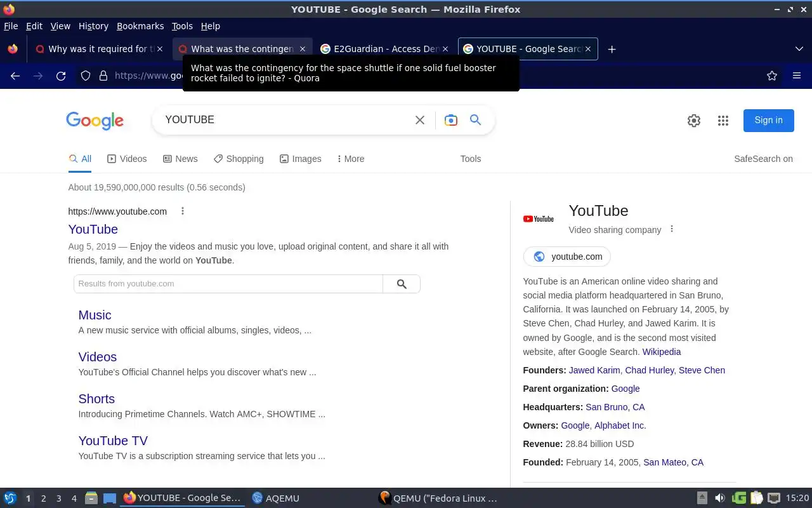Switch to workspace 2
812x508 pixels.
pos(43,498)
